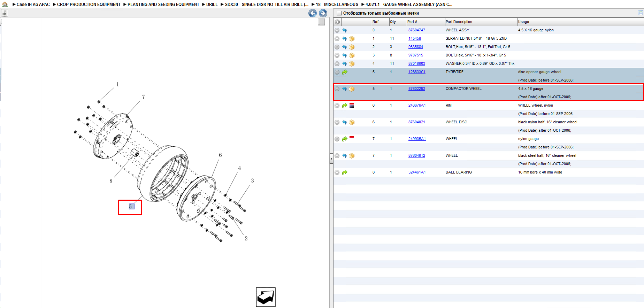The height and width of the screenshot is (308, 644).
Task: Click the package box icon for SERRATED NUT row
Action: coord(352,39)
